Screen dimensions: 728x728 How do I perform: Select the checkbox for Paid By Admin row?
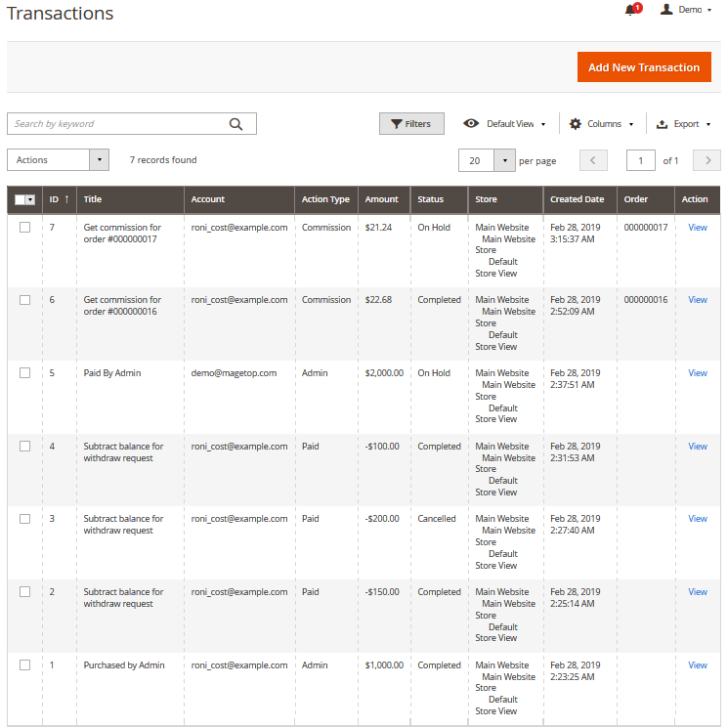pyautogui.click(x=25, y=373)
